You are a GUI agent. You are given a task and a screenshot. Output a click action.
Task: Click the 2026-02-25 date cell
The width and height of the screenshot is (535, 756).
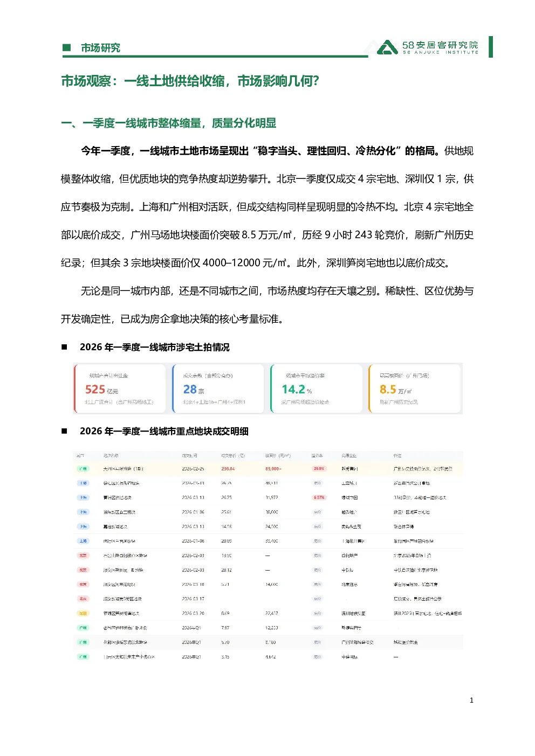point(193,469)
